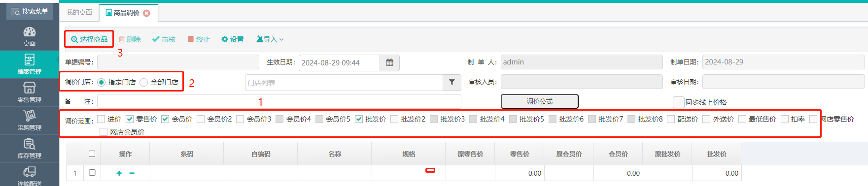This screenshot has height=186, width=868.
Task: Click the 制单人 admin field
Action: 582,62
